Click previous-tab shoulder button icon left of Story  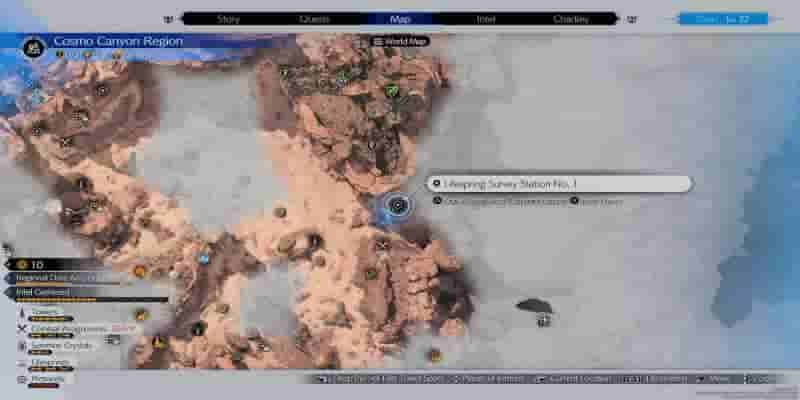(x=168, y=19)
